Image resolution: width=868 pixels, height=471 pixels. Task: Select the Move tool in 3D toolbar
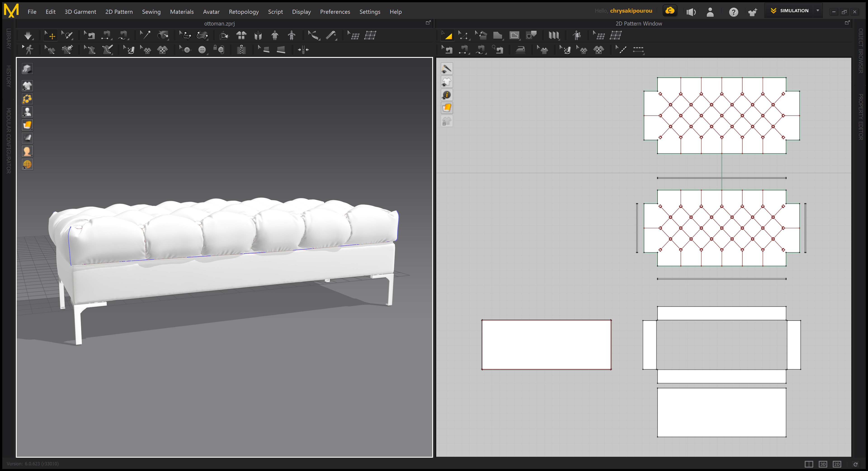point(51,35)
